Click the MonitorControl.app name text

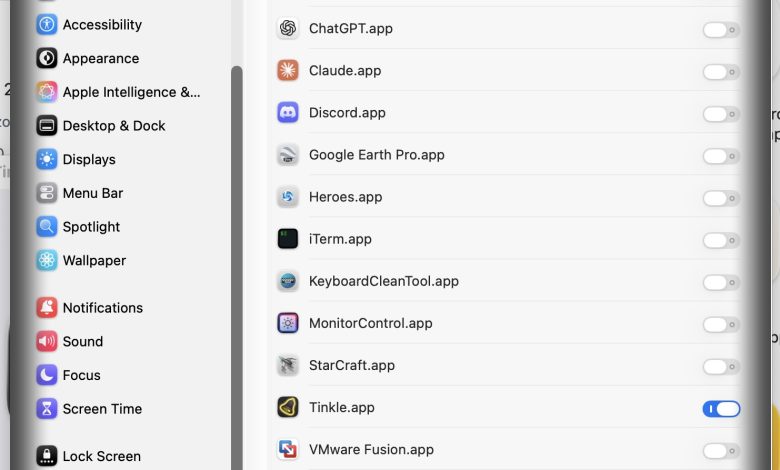[x=371, y=324]
